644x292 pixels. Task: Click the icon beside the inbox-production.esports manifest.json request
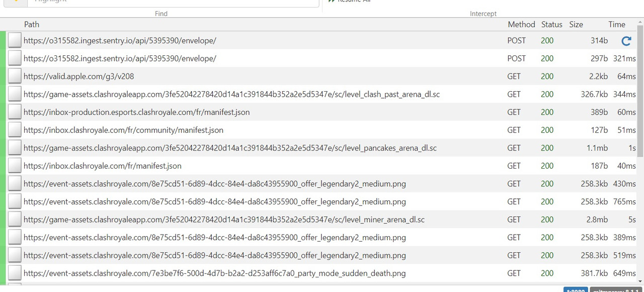(x=15, y=112)
